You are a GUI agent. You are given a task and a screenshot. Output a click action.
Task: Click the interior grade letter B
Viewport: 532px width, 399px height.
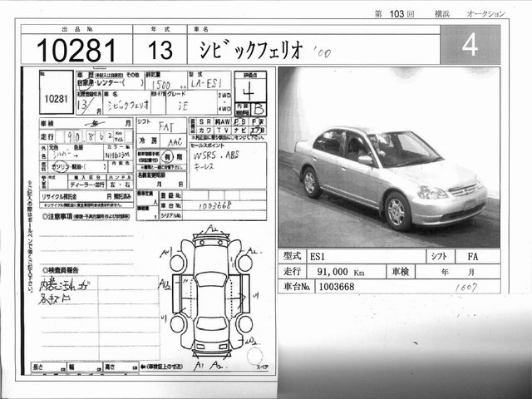[259, 109]
